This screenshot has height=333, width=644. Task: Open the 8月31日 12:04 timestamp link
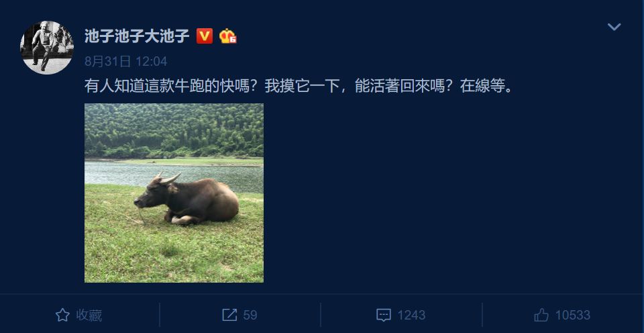pos(125,62)
